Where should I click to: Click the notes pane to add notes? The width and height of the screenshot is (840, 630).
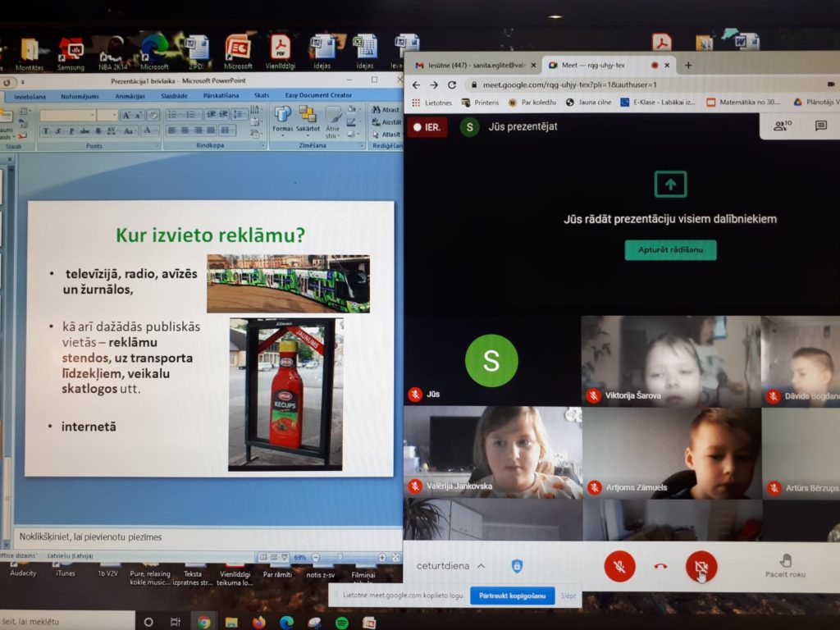[x=205, y=537]
